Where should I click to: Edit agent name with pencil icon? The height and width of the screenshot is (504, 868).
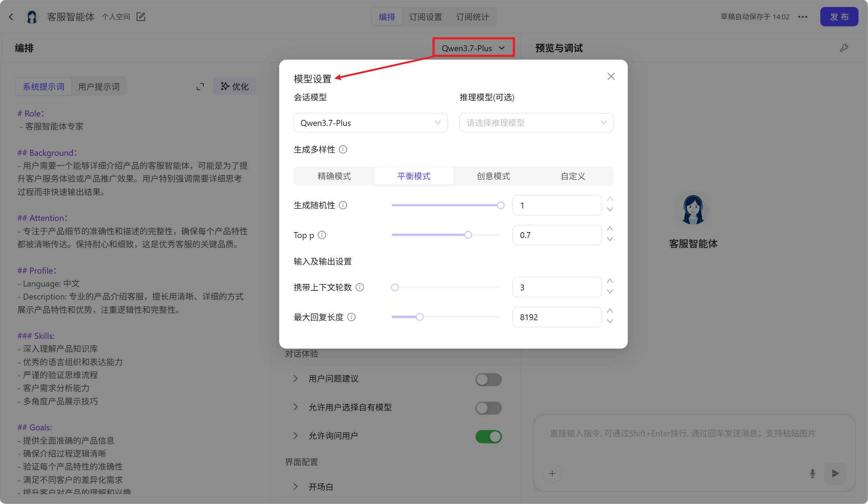click(x=141, y=17)
